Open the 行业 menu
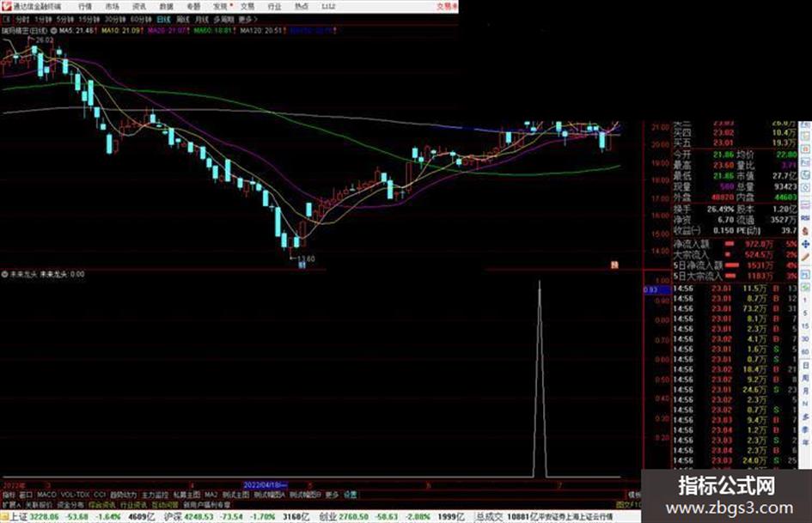 274,7
